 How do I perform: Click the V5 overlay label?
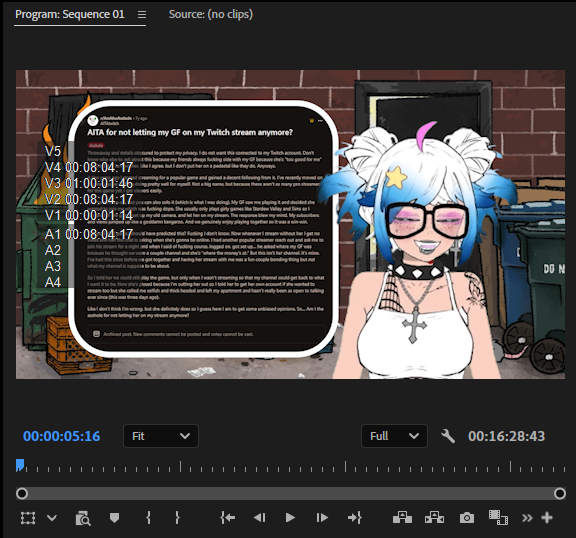53,151
